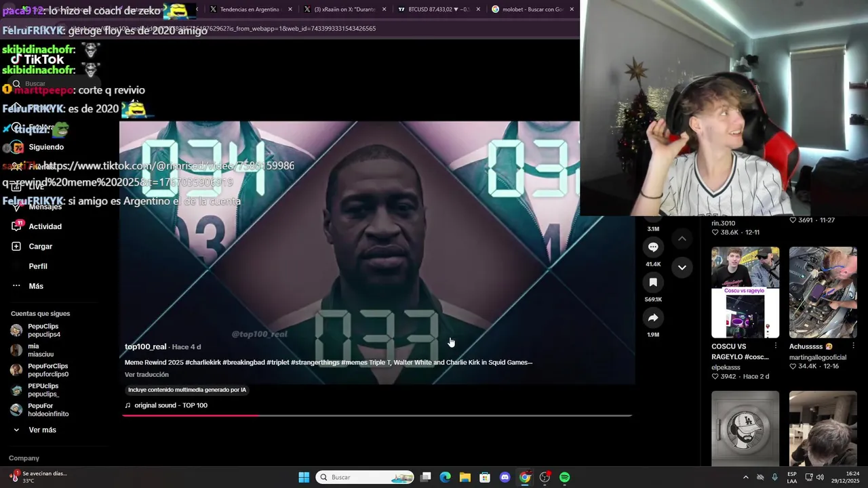Open Spotify from the taskbar
The height and width of the screenshot is (488, 868).
[565, 477]
